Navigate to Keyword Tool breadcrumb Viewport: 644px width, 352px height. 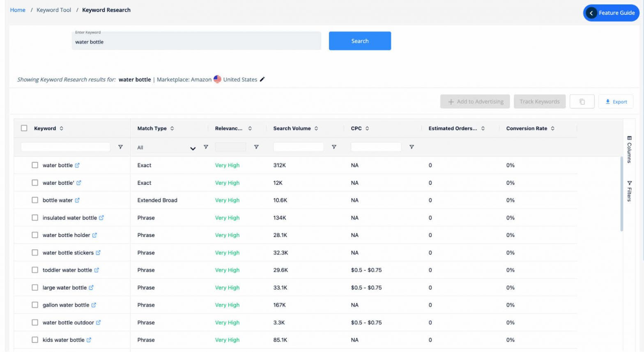54,10
